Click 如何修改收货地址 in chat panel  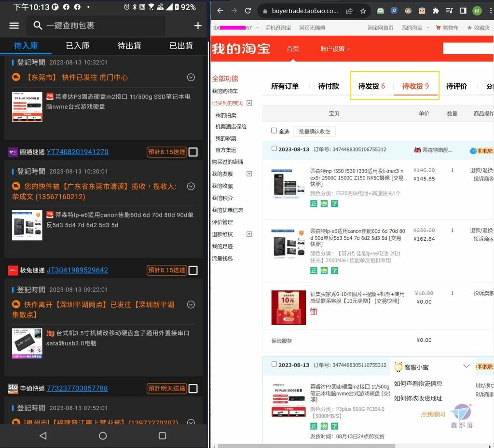[x=418, y=398]
